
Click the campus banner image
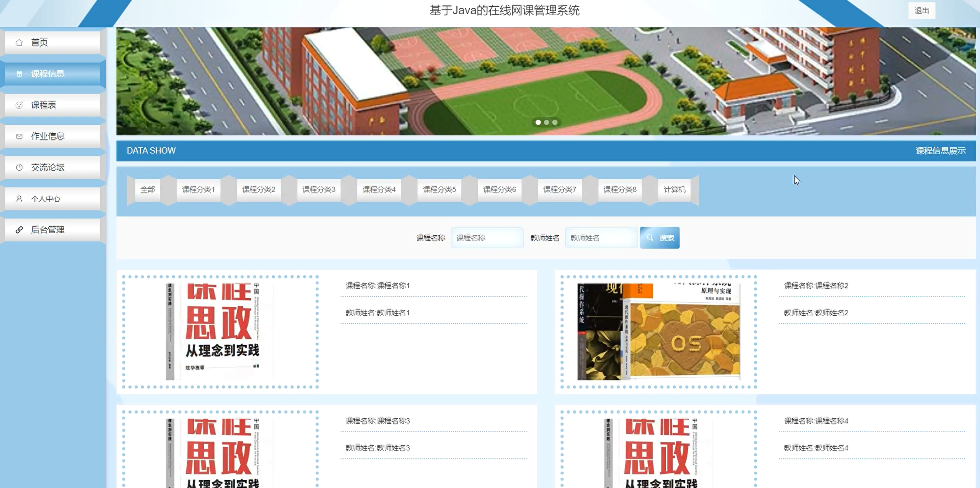(x=546, y=81)
